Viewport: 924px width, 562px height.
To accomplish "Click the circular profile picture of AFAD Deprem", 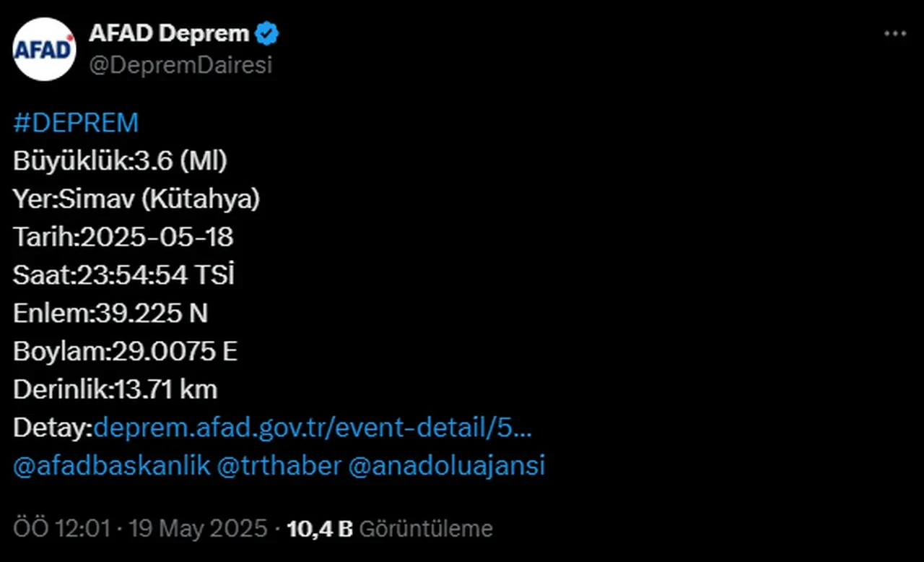I will (44, 48).
